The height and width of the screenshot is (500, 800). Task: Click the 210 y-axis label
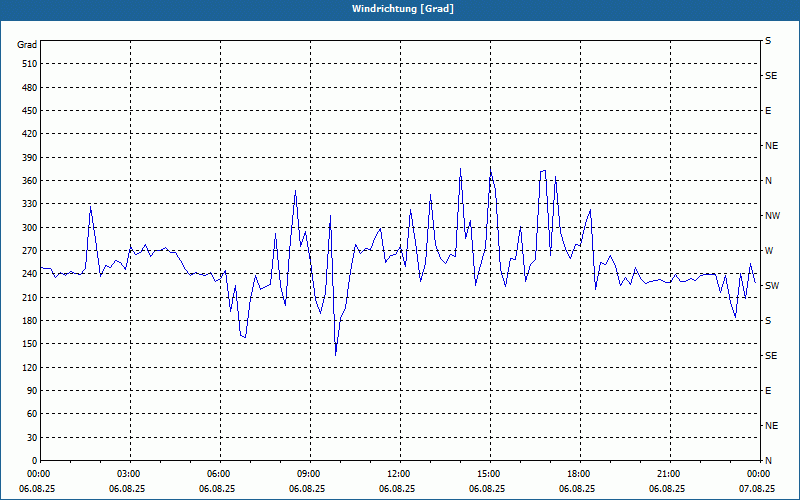coord(30,297)
